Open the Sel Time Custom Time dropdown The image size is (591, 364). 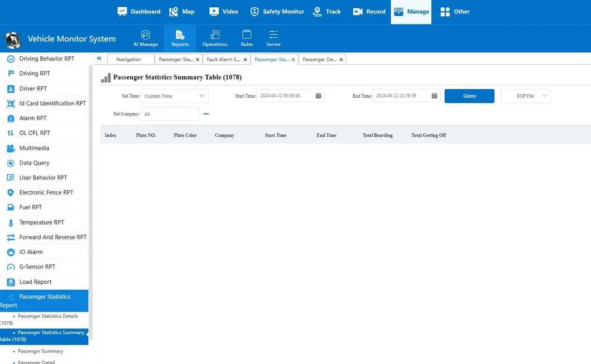tap(174, 95)
